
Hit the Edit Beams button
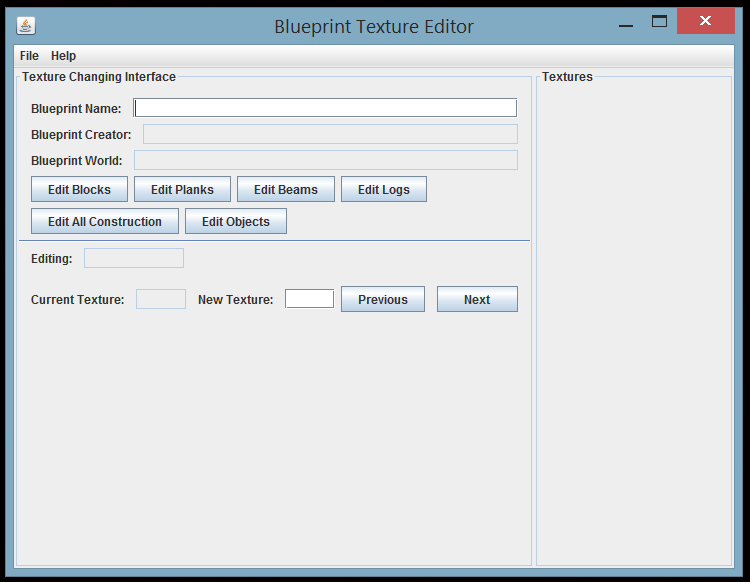[285, 189]
